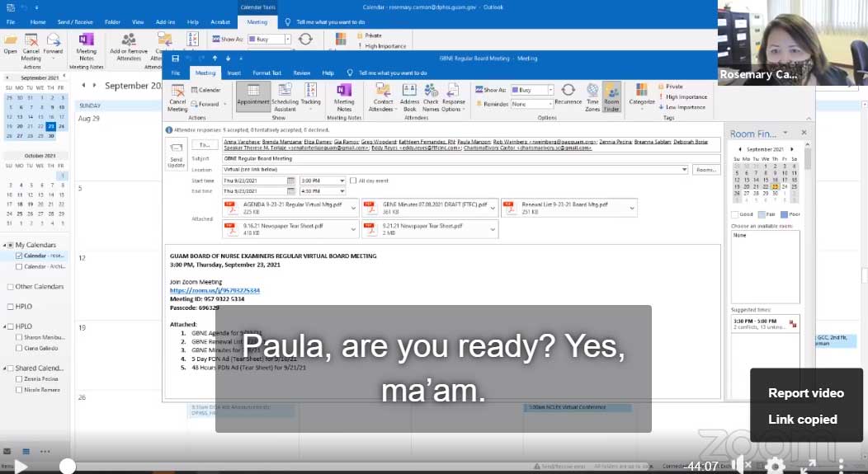Go to next item with down arrow
This screenshot has height=474, width=868.
pyautogui.click(x=228, y=58)
